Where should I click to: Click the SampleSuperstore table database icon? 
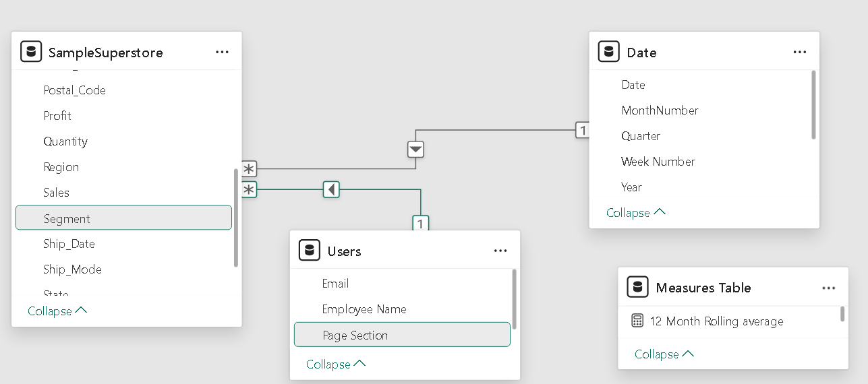coord(31,52)
